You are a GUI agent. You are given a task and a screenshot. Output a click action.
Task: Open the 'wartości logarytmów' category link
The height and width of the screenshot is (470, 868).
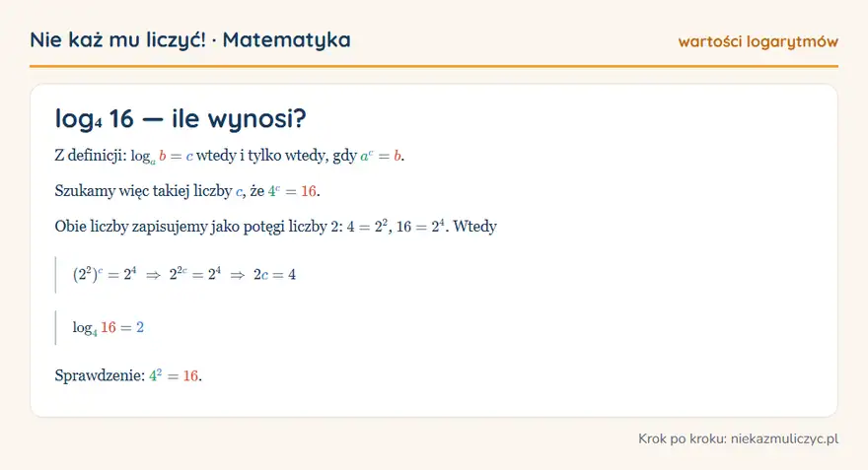[x=758, y=41]
